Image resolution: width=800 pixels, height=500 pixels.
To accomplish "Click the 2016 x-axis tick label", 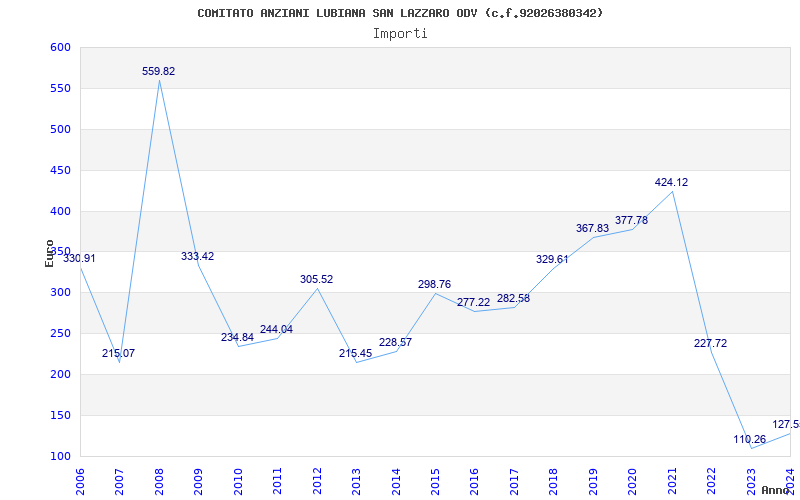I will point(474,482).
